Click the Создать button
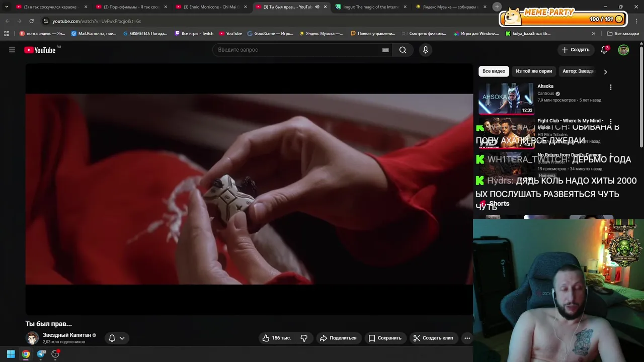 point(576,50)
